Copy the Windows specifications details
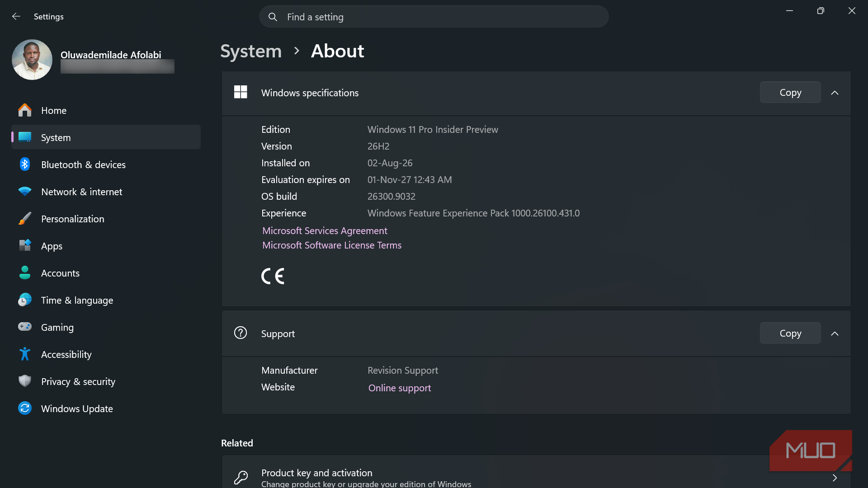Image resolution: width=868 pixels, height=488 pixels. (x=790, y=93)
